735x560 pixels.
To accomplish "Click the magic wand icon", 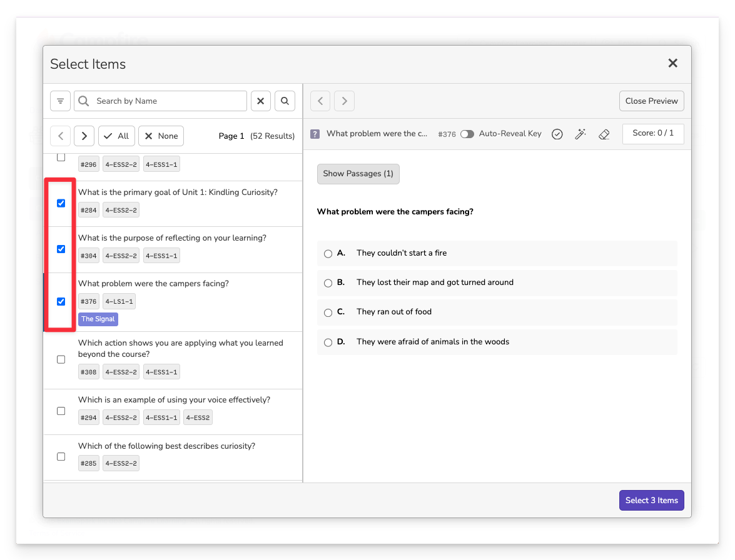I will 580,134.
